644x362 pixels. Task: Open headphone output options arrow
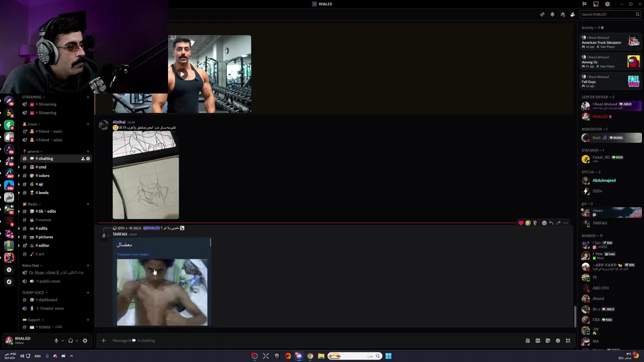(76, 340)
